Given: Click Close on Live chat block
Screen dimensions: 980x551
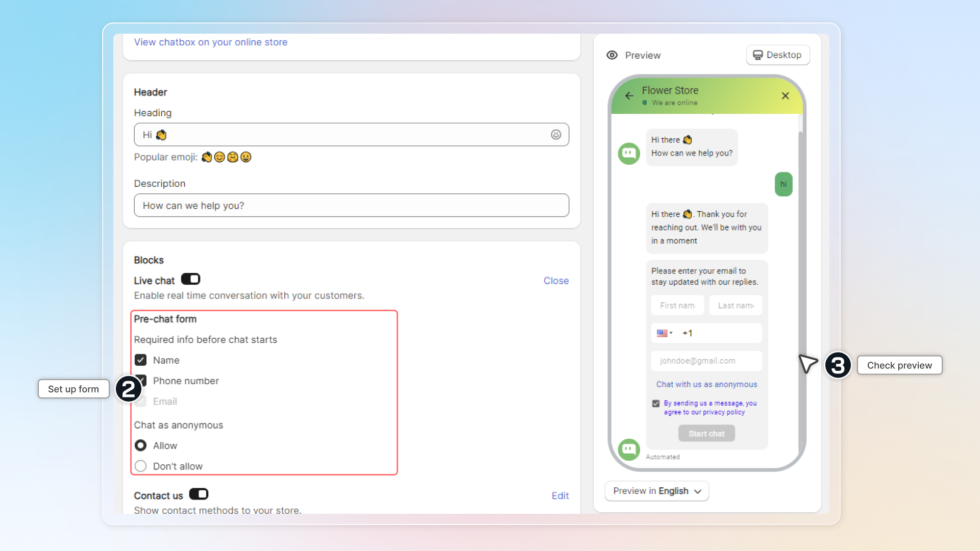Looking at the screenshot, I should [x=556, y=281].
